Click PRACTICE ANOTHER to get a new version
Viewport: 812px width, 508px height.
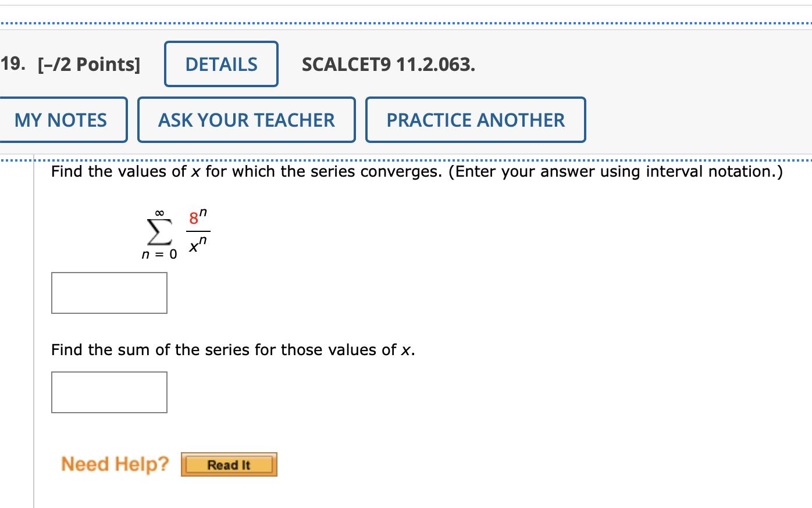(x=475, y=119)
